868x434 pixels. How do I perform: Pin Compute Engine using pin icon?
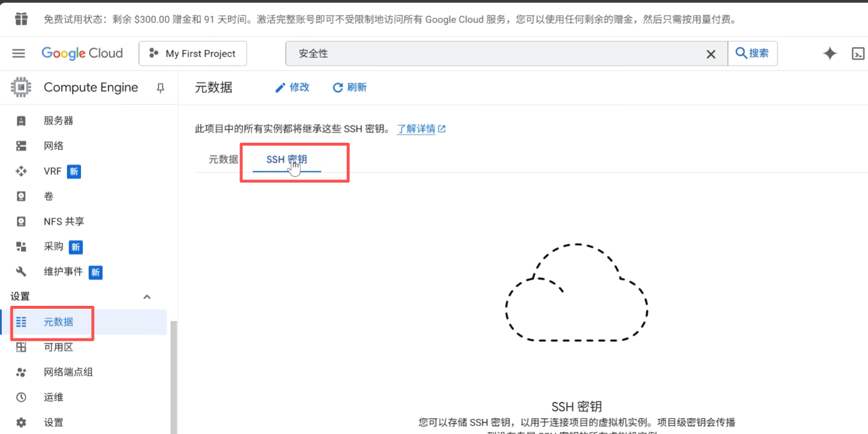(x=161, y=88)
